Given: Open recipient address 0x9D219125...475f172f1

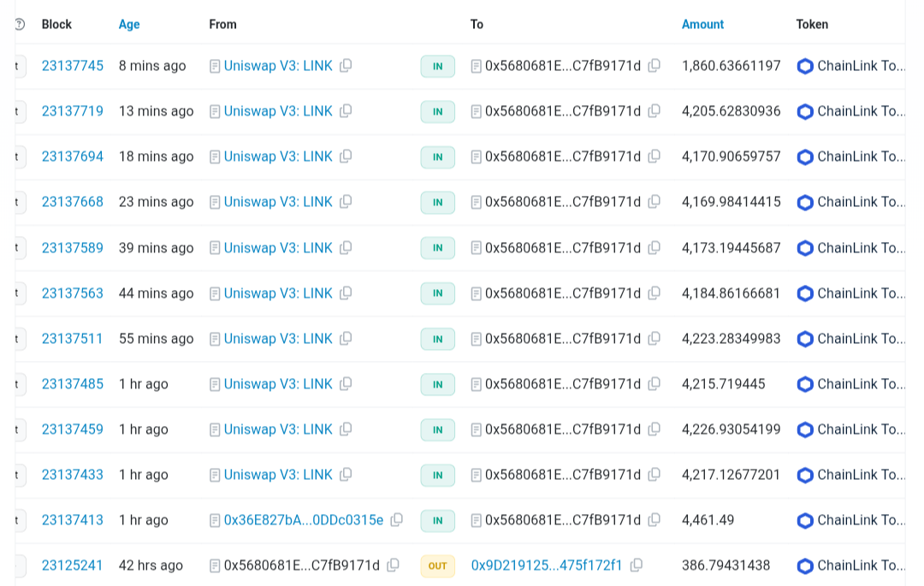Looking at the screenshot, I should [x=546, y=565].
